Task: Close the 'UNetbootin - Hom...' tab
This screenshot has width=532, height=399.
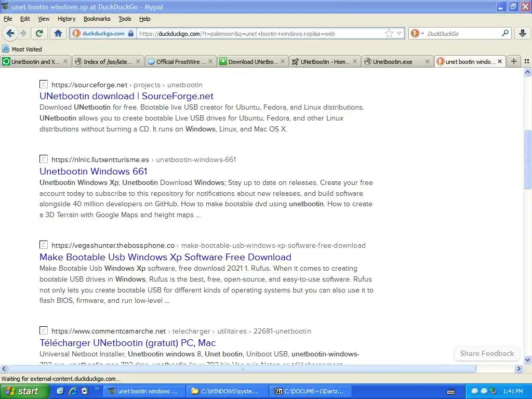Action: (x=355, y=61)
